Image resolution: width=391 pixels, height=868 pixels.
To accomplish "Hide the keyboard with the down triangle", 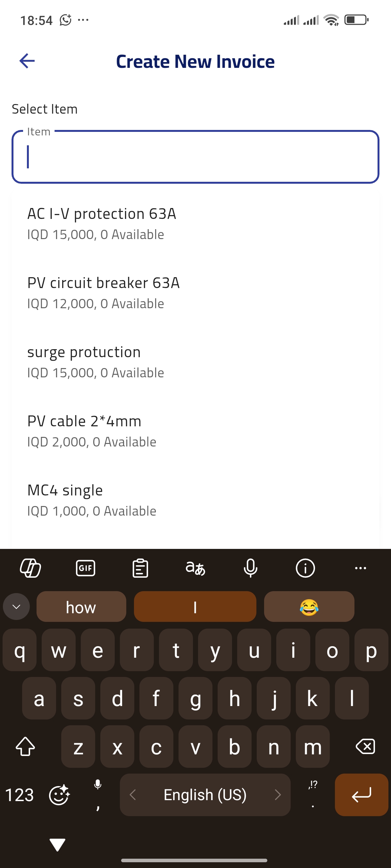I will [57, 845].
